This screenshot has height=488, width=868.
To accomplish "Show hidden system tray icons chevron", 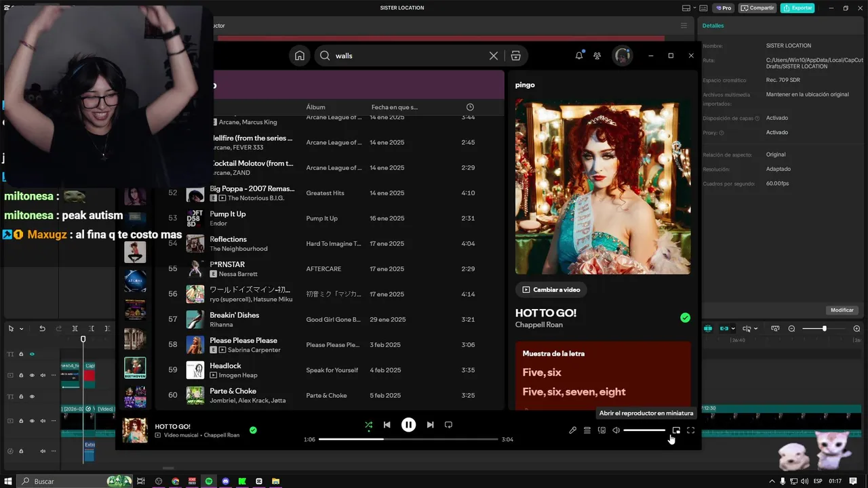I will pos(773,481).
